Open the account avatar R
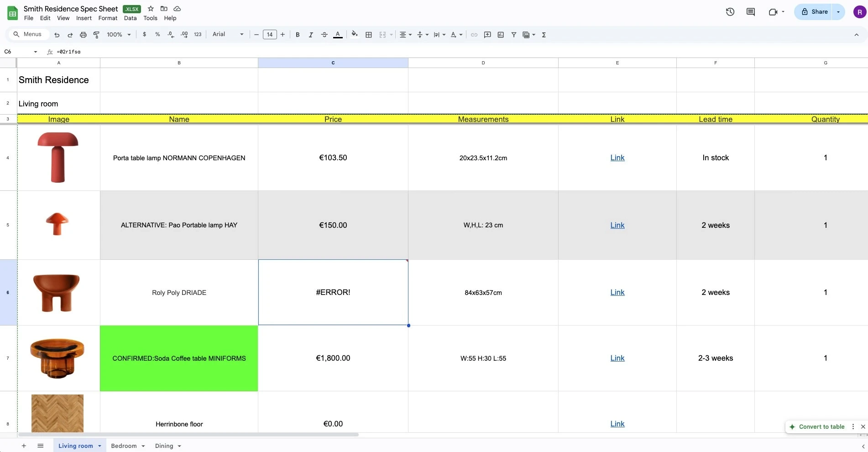 point(859,12)
